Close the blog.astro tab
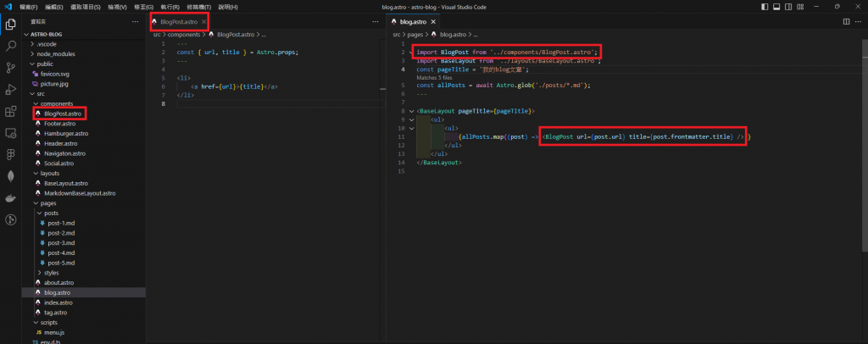 pyautogui.click(x=433, y=21)
